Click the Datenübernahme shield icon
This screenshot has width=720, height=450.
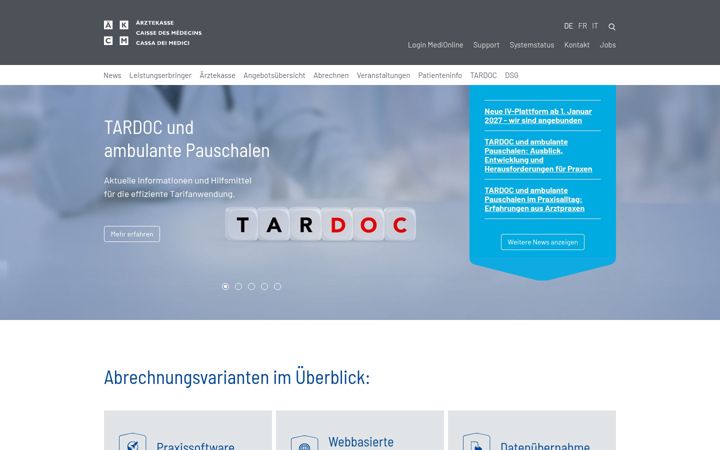(476, 442)
